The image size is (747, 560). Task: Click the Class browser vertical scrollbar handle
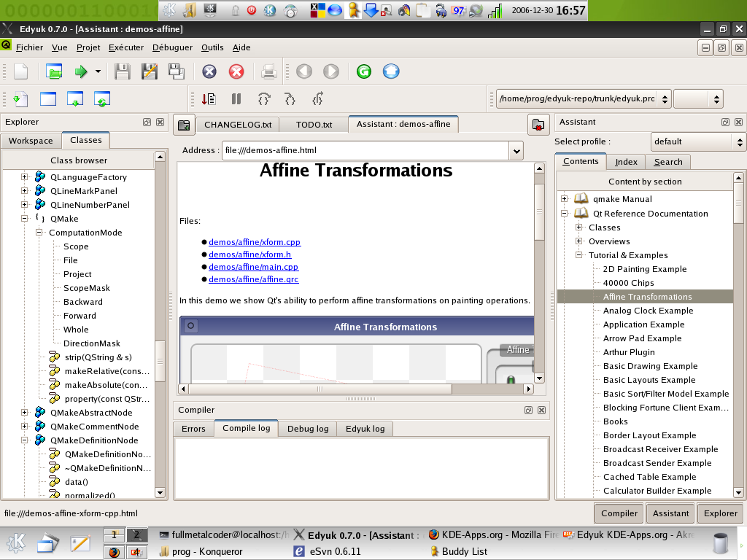[x=160, y=361]
